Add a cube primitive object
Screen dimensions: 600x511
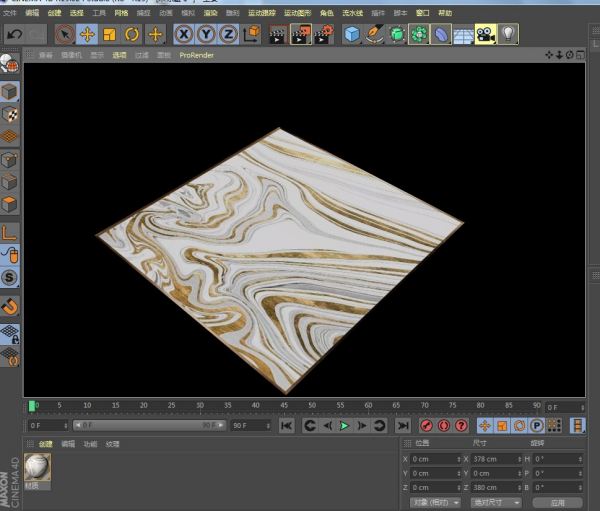tap(352, 34)
